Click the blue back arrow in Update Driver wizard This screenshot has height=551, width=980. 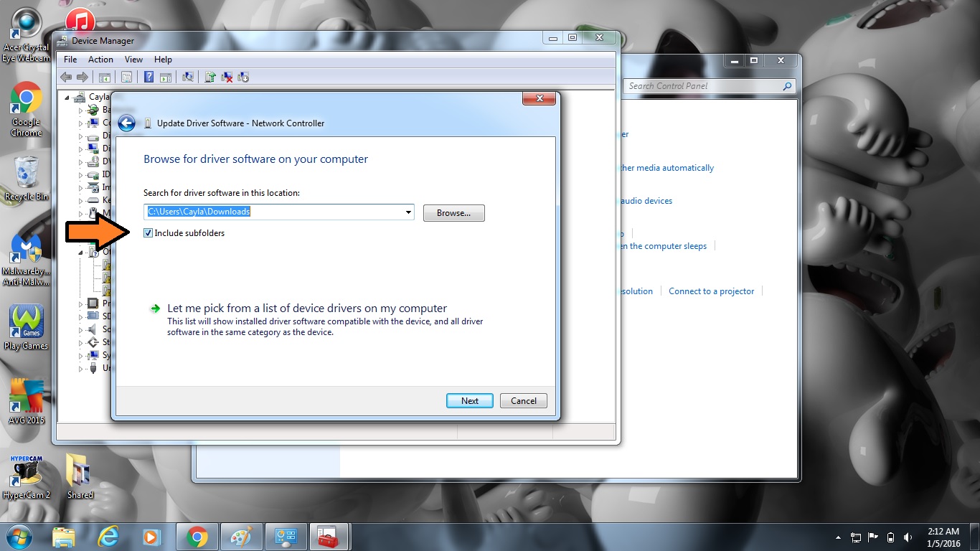pyautogui.click(x=127, y=123)
